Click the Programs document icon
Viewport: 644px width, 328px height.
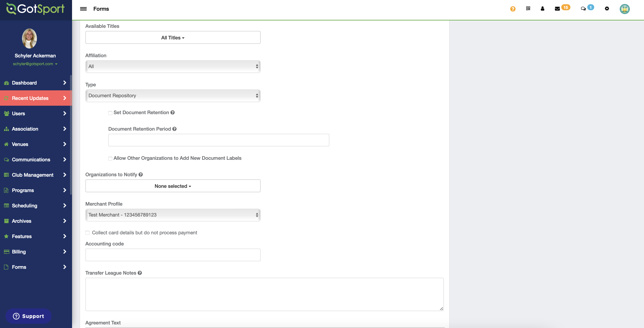pyautogui.click(x=6, y=190)
